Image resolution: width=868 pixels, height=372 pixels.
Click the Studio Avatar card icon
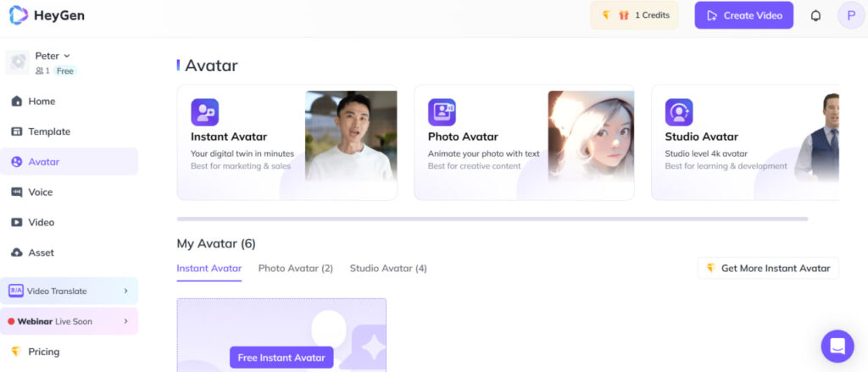click(679, 113)
